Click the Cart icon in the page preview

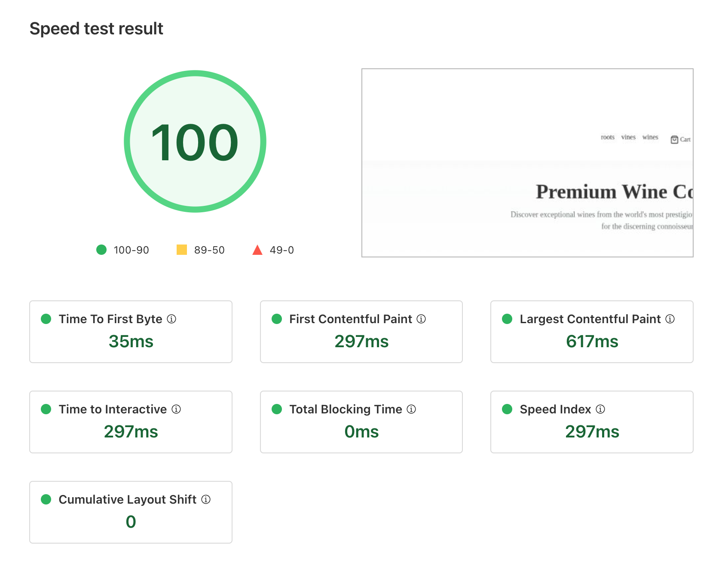pos(674,139)
